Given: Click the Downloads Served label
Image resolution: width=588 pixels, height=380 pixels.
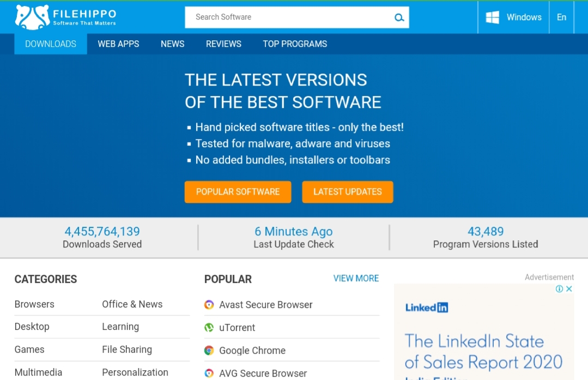Looking at the screenshot, I should (x=102, y=244).
